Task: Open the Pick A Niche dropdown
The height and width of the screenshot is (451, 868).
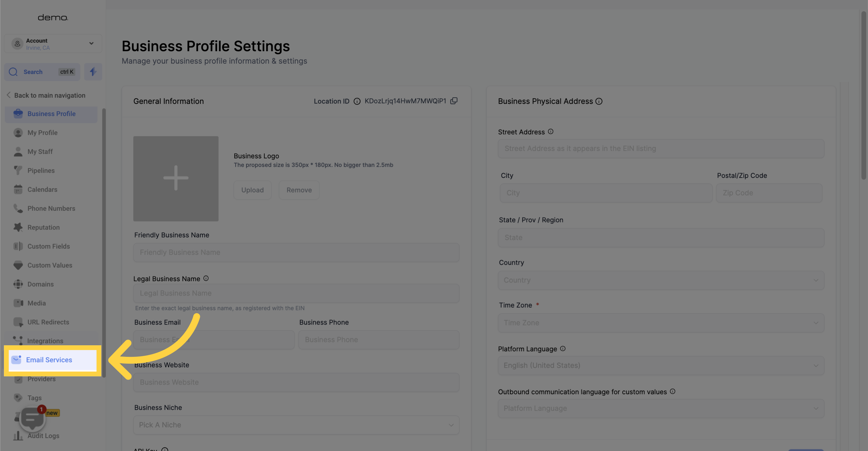Action: click(x=296, y=425)
